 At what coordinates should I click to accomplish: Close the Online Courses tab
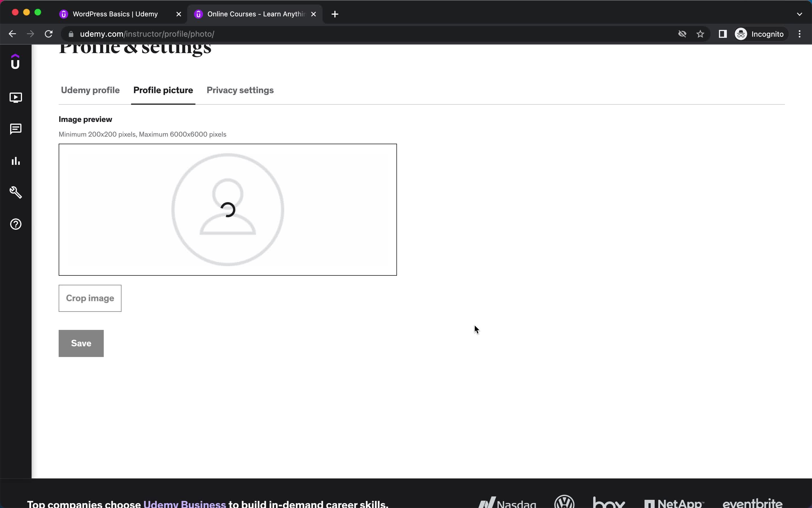click(314, 14)
